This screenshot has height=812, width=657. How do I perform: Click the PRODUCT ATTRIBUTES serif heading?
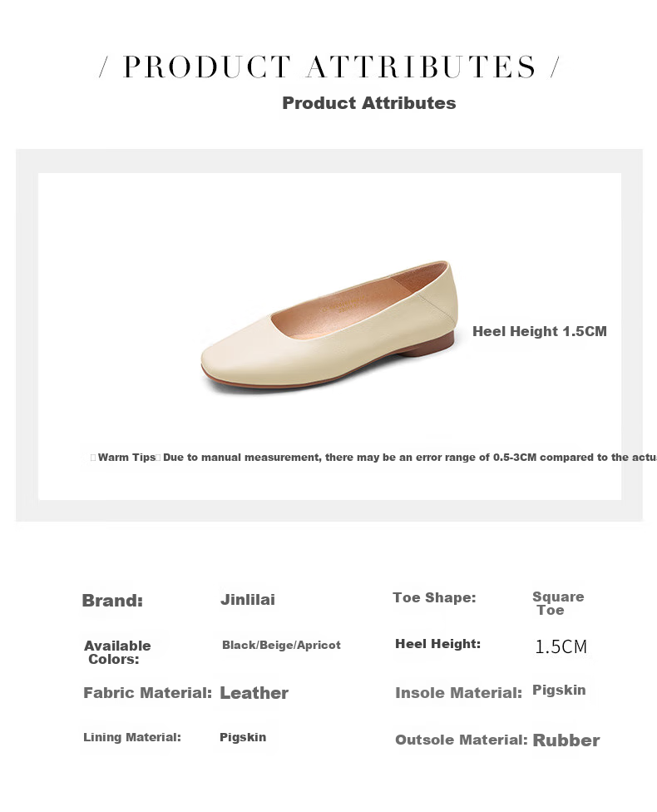[x=329, y=67]
